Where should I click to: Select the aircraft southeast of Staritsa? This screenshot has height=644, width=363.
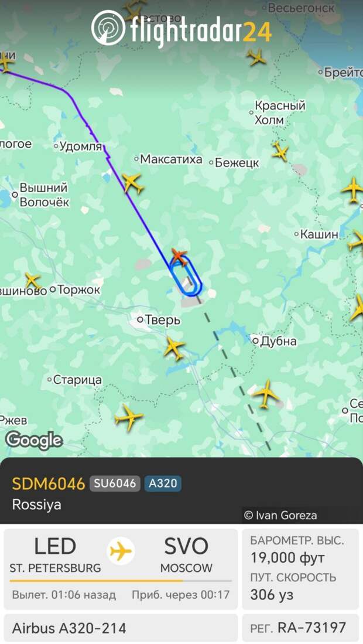[x=129, y=417]
